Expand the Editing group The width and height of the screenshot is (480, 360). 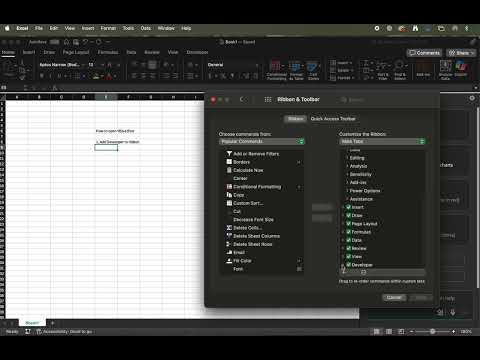pos(347,158)
